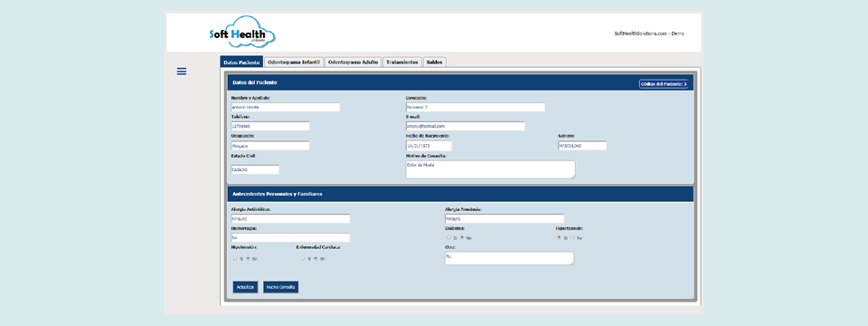Viewport: 868px width, 326px height.
Task: Select No for Hipotensión
Action: pos(248,258)
